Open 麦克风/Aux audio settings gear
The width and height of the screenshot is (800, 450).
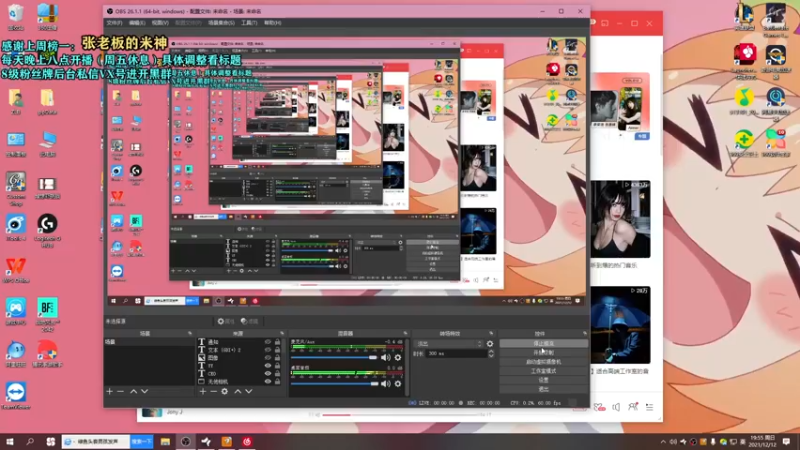coord(398,358)
